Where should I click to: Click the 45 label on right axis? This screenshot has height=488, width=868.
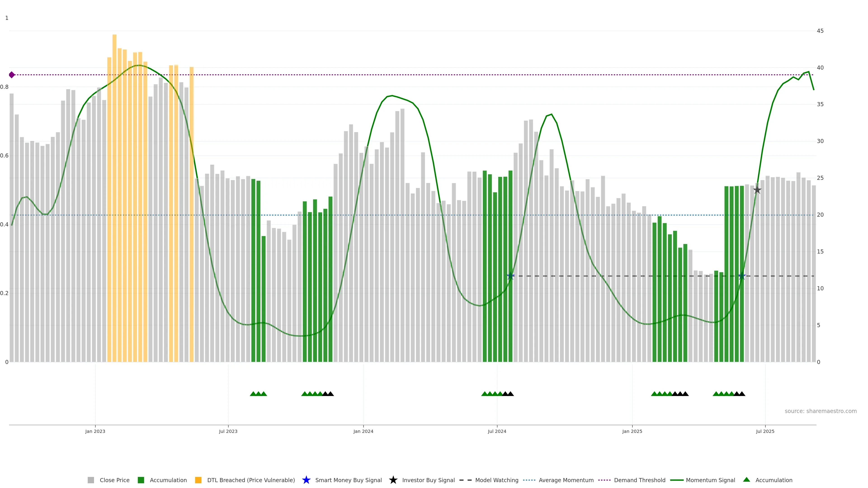click(x=820, y=31)
